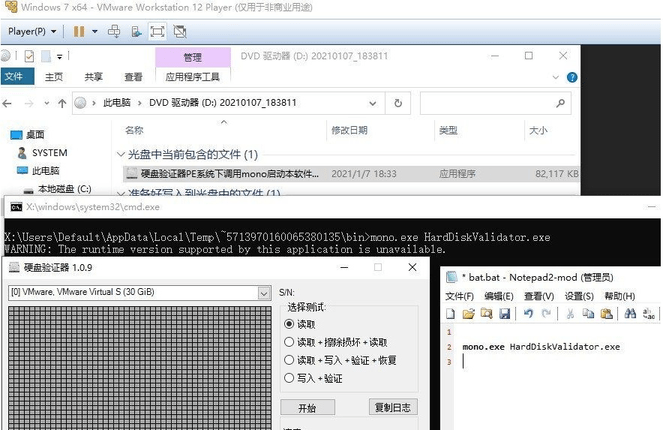The width and height of the screenshot is (663, 430).
Task: Select 本地磁盘 (C:) in navigation pane
Action: [x=58, y=189]
